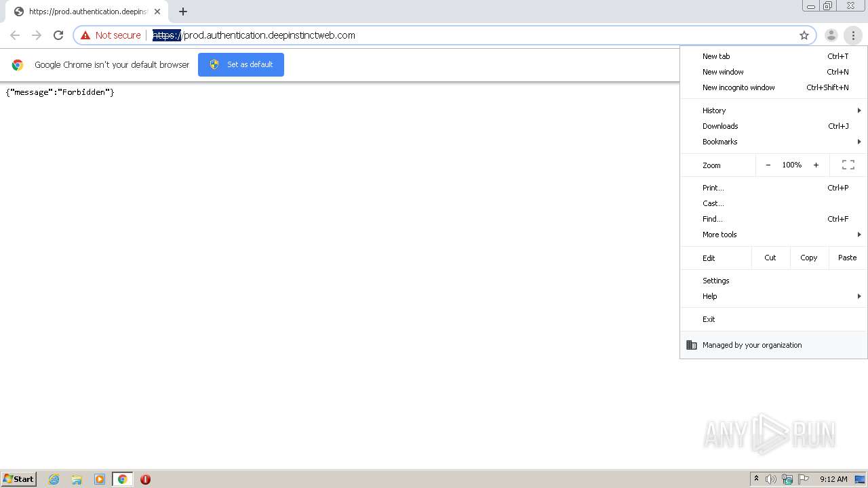Click the Forbidden JSON message text
The width and height of the screenshot is (868, 488).
pyautogui.click(x=60, y=92)
